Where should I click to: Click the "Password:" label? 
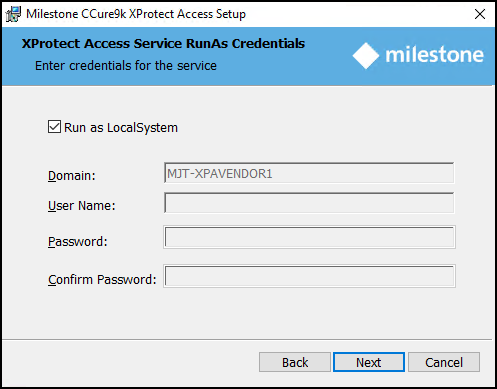click(78, 242)
